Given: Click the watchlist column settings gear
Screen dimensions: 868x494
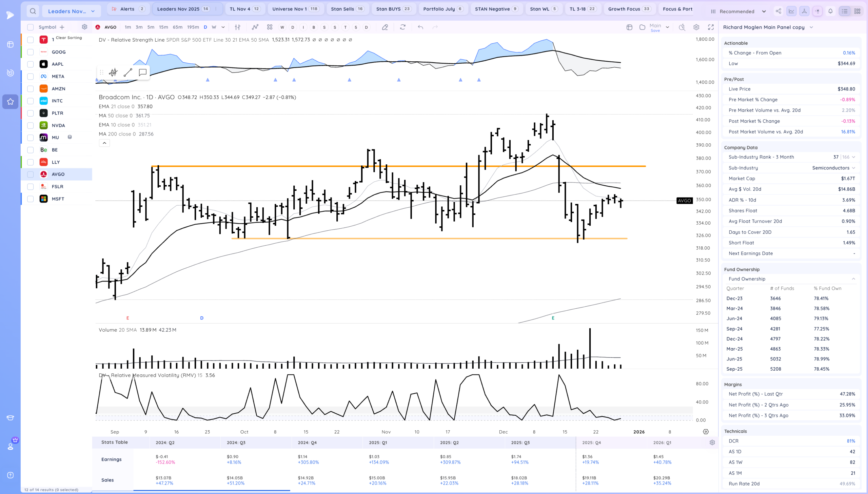Looking at the screenshot, I should click(84, 27).
